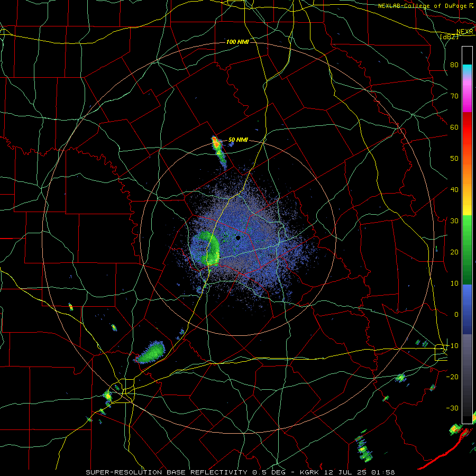Click the 70 value on the reflectivity scale
Screen dimensions: 476x476
click(454, 96)
